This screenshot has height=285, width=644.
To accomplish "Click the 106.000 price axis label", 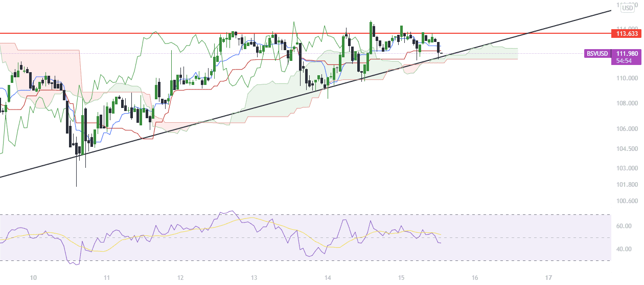I will 626,129.
